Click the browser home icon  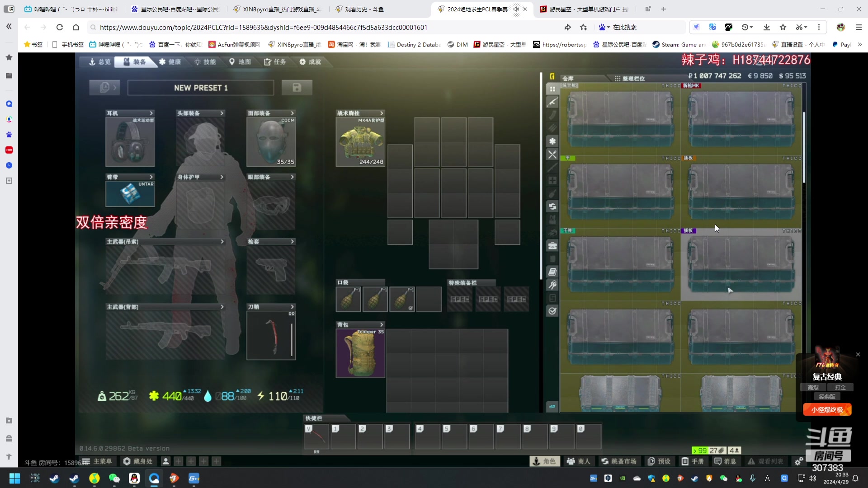tap(76, 28)
